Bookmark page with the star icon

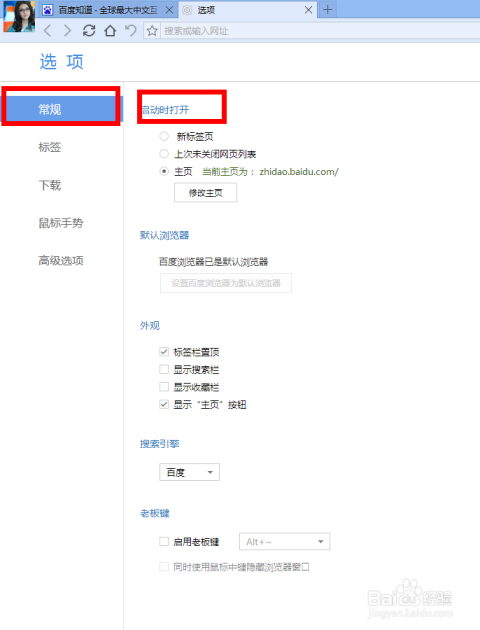[x=152, y=31]
